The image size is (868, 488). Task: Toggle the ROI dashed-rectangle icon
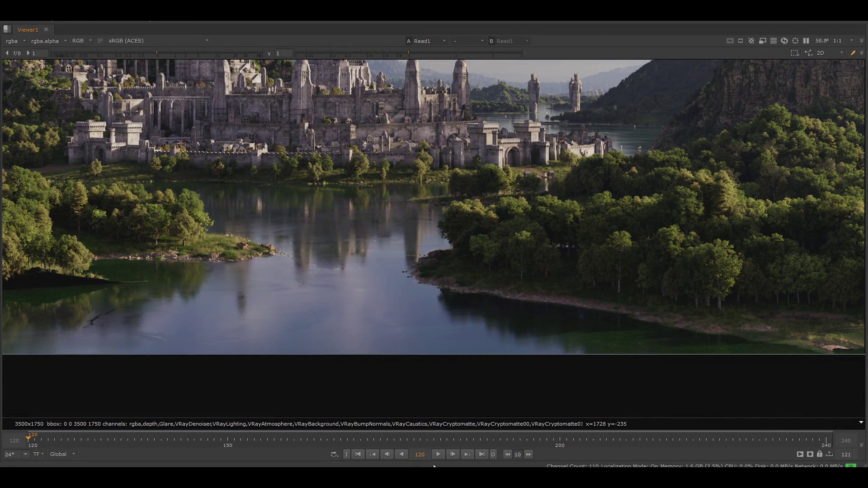(795, 53)
